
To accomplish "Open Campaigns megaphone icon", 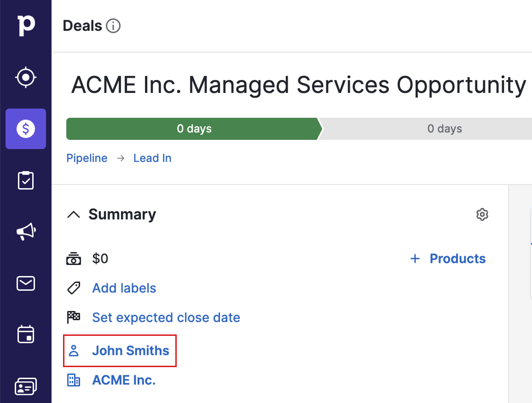I will click(26, 232).
